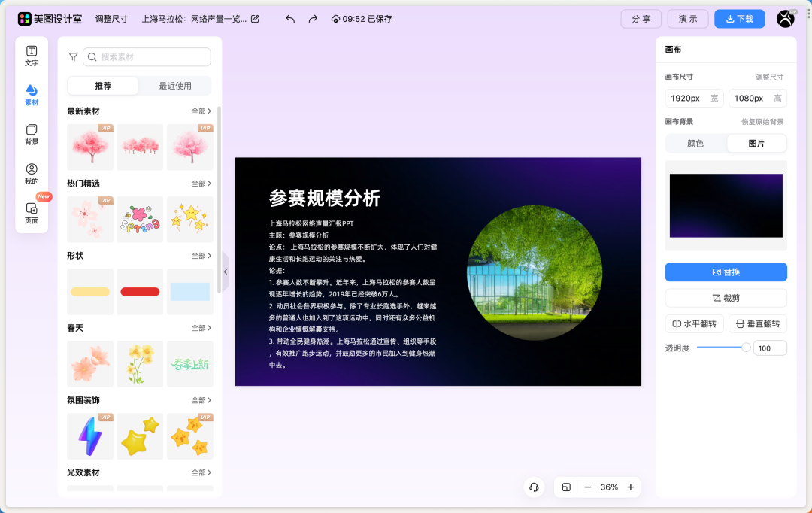Select the yellow rounded bar shape
The image size is (812, 513).
pos(90,292)
